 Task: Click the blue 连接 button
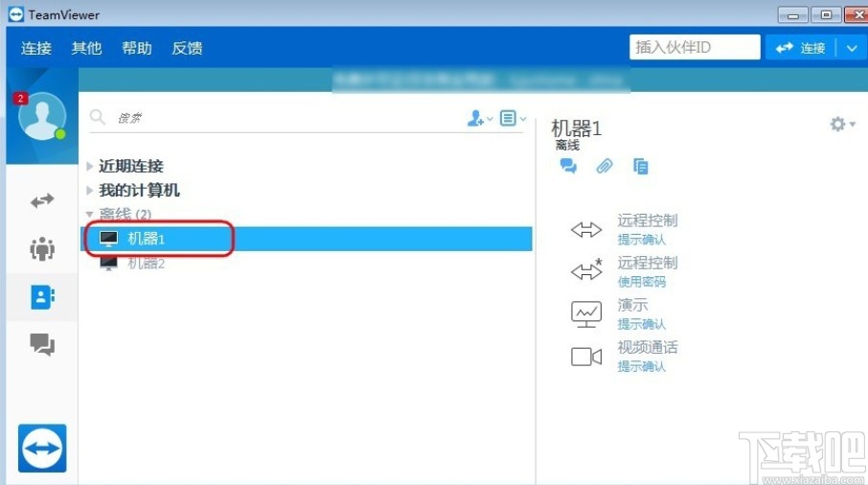coord(801,48)
